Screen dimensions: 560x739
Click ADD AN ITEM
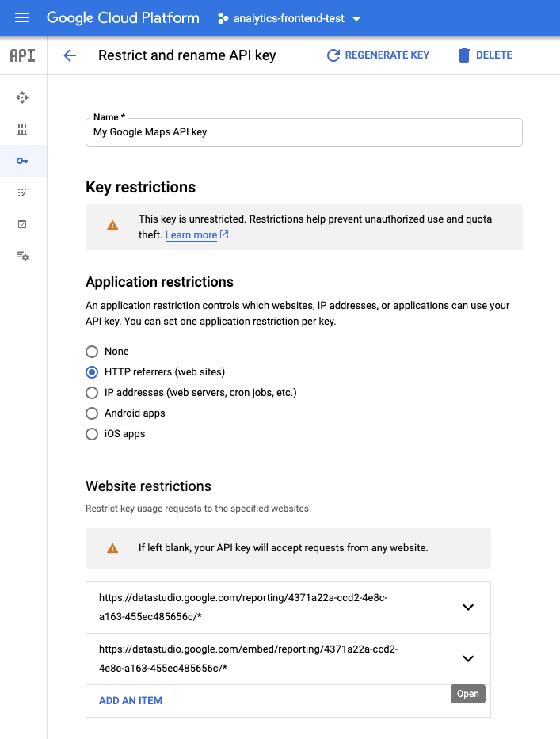[x=131, y=700]
